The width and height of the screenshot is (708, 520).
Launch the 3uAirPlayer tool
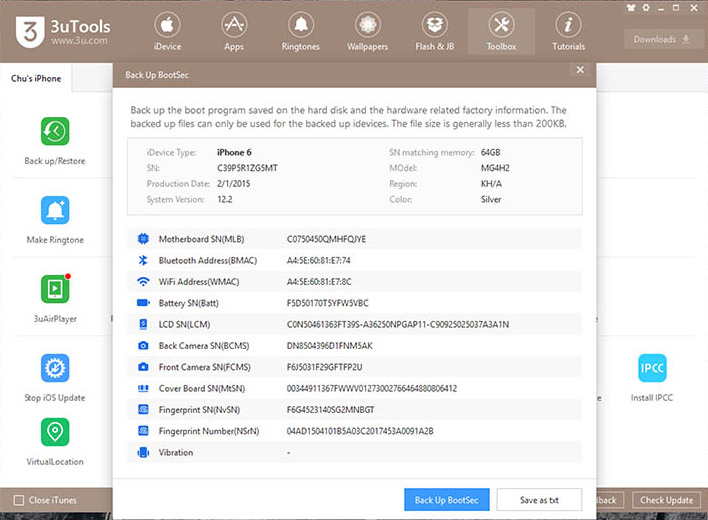pyautogui.click(x=55, y=299)
